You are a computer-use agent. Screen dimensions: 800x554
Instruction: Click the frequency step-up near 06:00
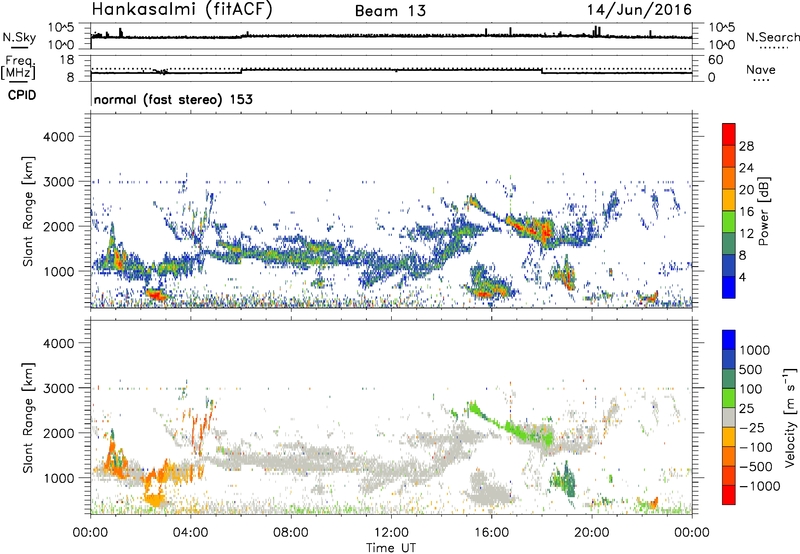[x=241, y=70]
